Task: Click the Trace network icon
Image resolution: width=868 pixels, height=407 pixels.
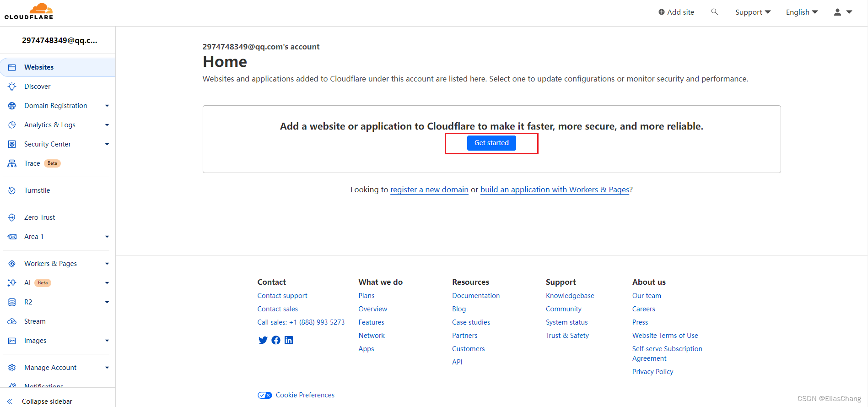Action: 12,163
